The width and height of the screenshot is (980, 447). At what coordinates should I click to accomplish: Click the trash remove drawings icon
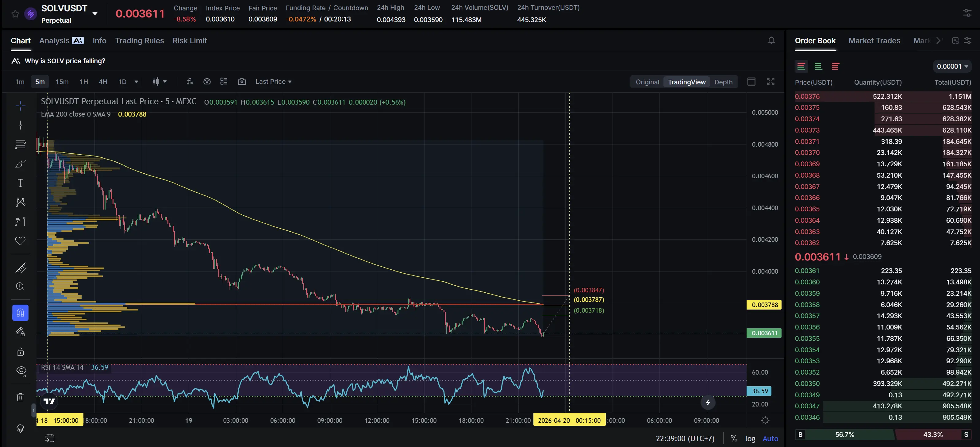point(21,397)
